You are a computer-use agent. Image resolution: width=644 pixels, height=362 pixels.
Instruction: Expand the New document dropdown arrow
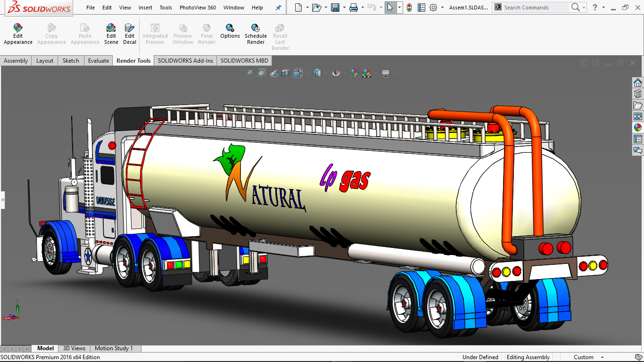click(307, 8)
